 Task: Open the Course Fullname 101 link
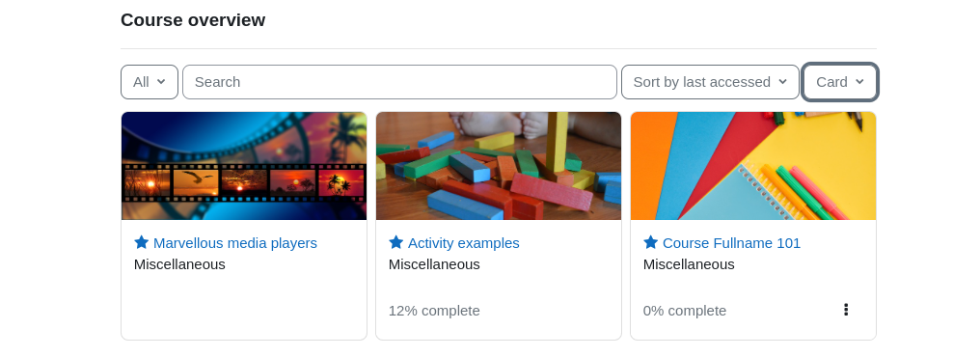(x=731, y=243)
